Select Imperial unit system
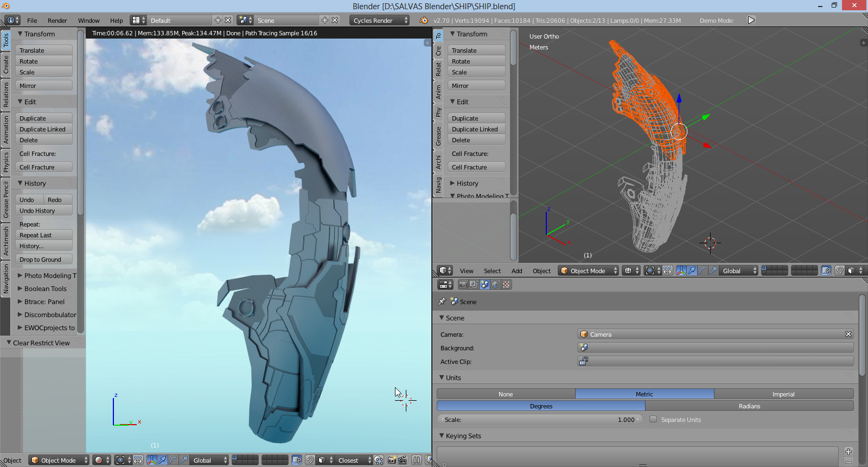868x467 pixels. 783,394
